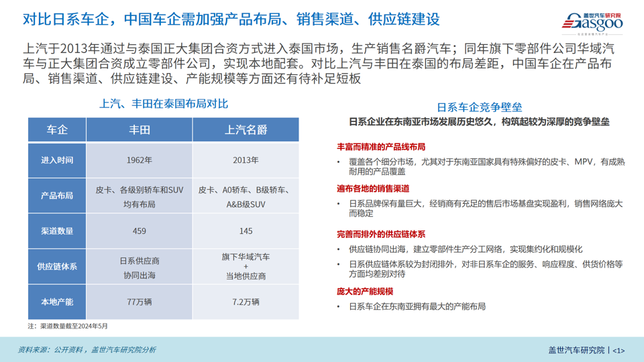The height and width of the screenshot is (362, 644).
Task: Select the cell 旗下华域汽车+当地供应商
Action: pos(246,266)
